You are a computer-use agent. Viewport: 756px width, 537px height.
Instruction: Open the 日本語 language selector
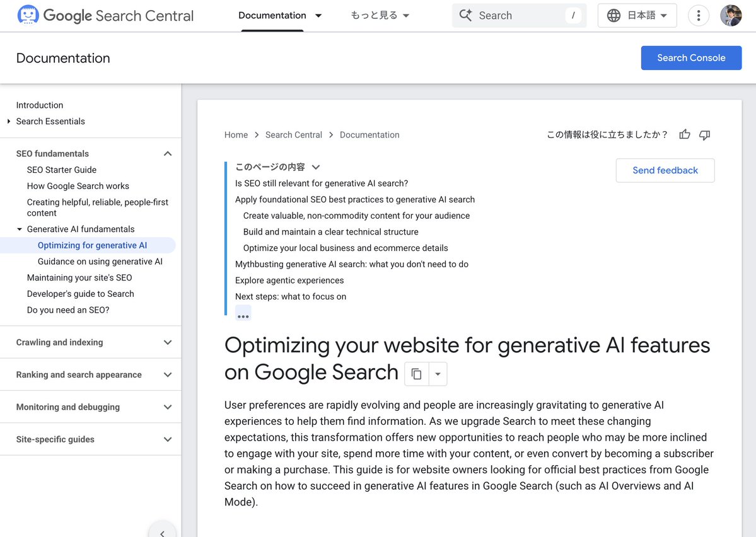pyautogui.click(x=637, y=15)
